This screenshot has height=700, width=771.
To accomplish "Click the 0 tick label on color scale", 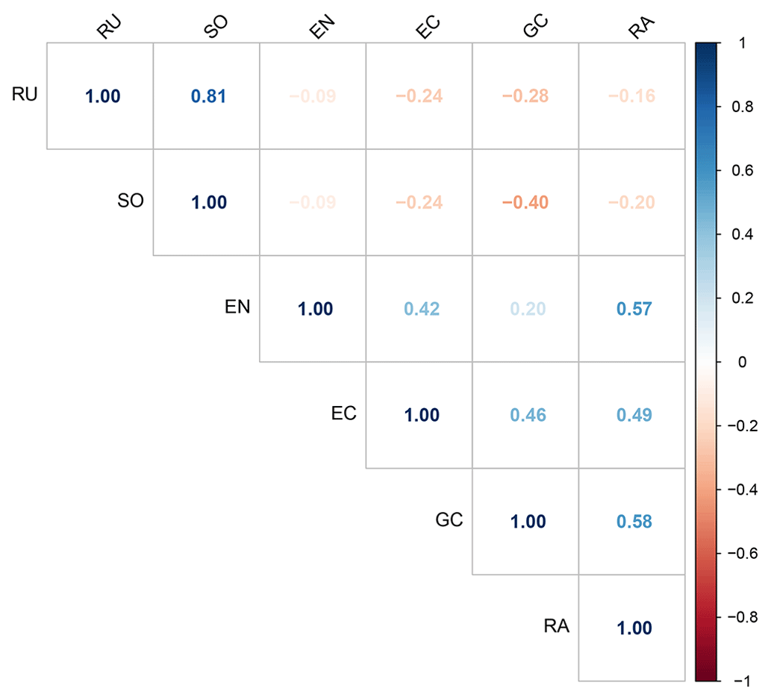I will pyautogui.click(x=743, y=363).
